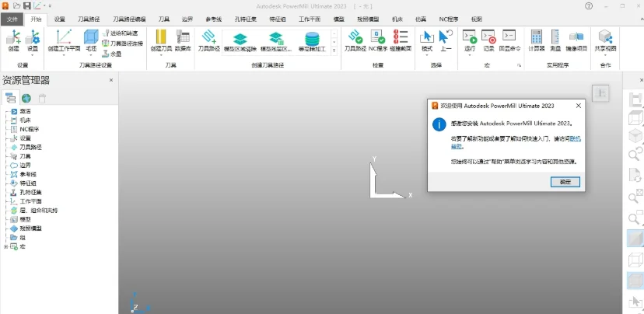Screen dimensions: 644x314
Task: Switch to the 边界 ribbon tab
Action: pos(187,19)
